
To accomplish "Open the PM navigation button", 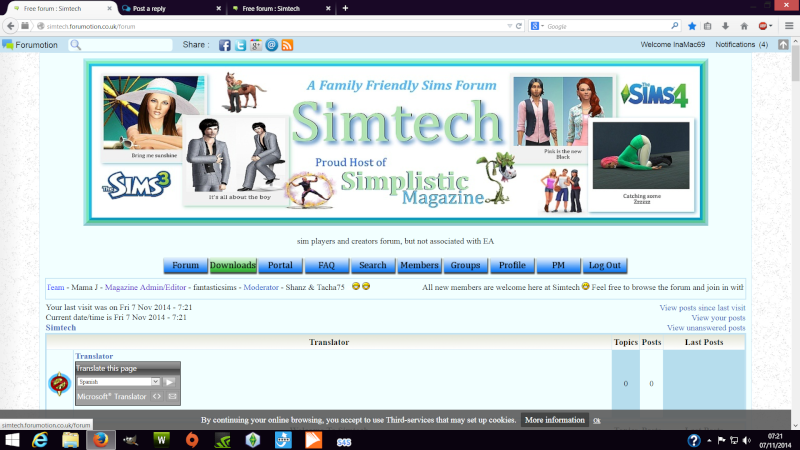I will (558, 265).
